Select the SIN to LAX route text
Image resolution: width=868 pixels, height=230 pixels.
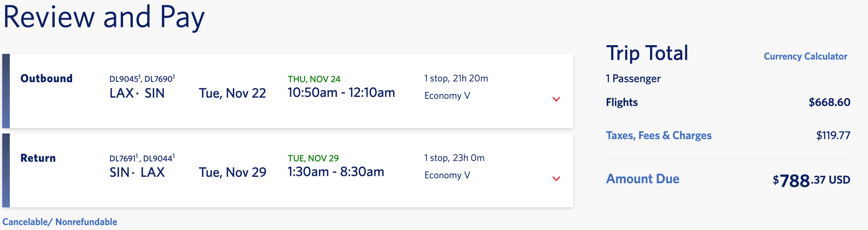tap(137, 173)
